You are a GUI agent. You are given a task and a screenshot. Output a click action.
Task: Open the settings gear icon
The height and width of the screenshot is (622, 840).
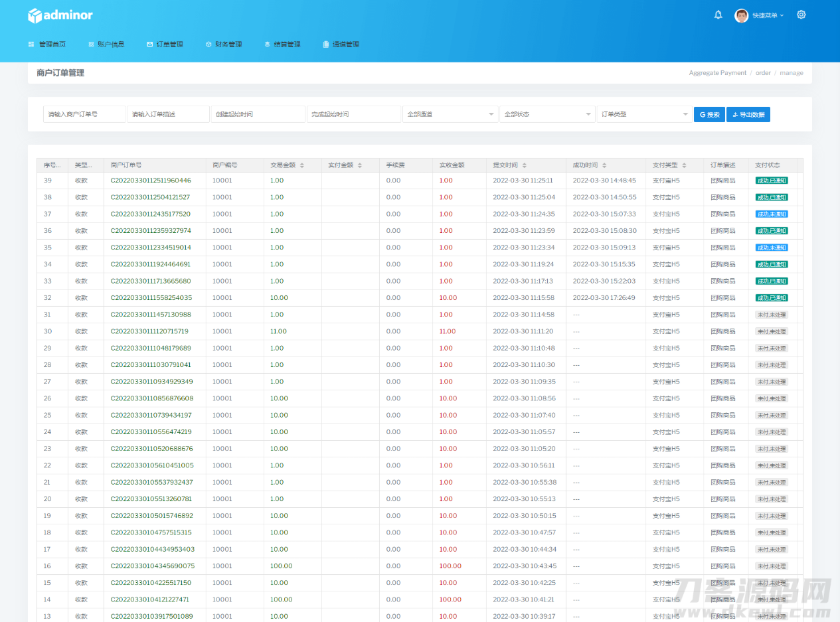(x=801, y=15)
